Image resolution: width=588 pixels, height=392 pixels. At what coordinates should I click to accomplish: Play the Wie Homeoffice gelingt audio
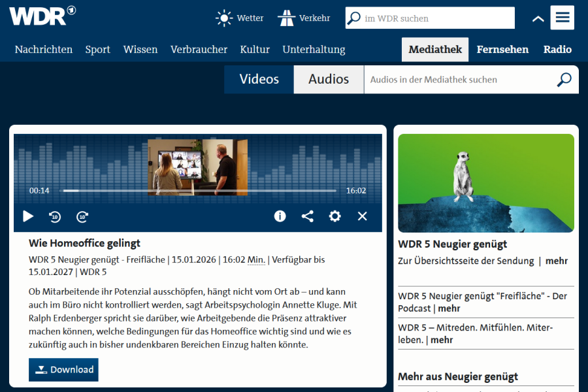(x=28, y=216)
